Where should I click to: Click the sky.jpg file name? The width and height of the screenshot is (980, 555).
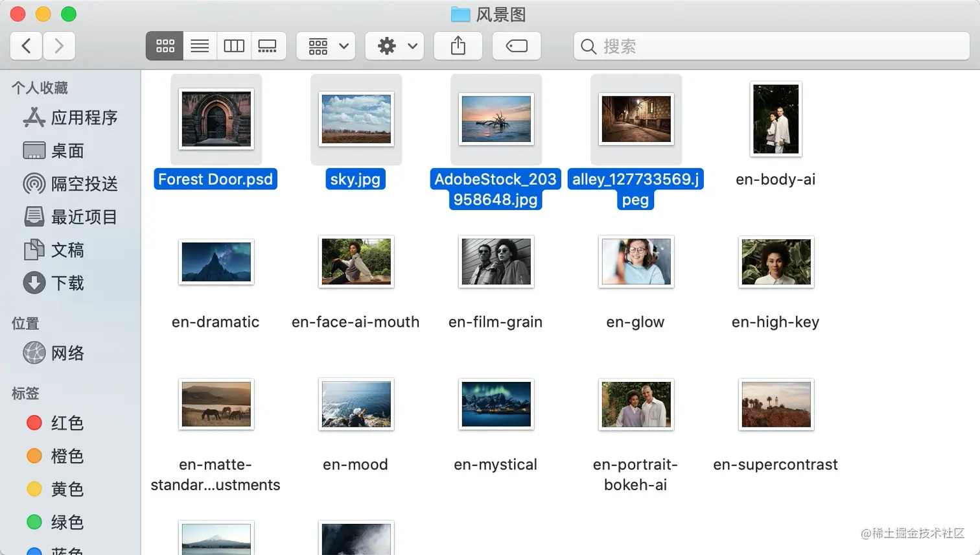[x=355, y=179]
